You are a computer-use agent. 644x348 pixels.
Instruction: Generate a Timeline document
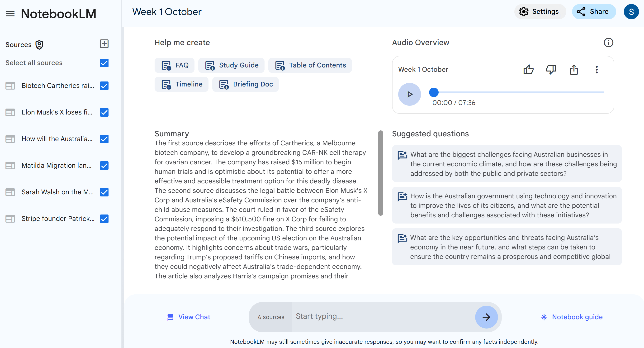click(x=181, y=84)
